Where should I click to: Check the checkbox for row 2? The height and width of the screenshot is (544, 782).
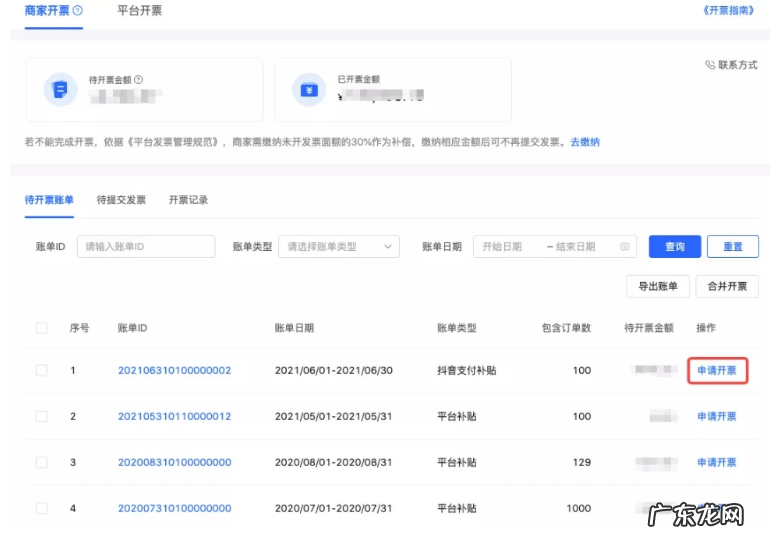pyautogui.click(x=42, y=416)
